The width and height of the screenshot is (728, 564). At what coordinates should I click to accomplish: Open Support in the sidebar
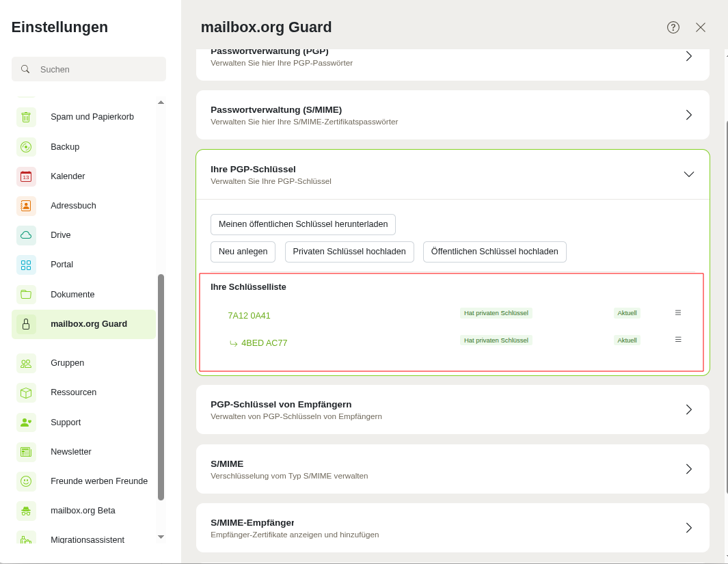pos(83,422)
